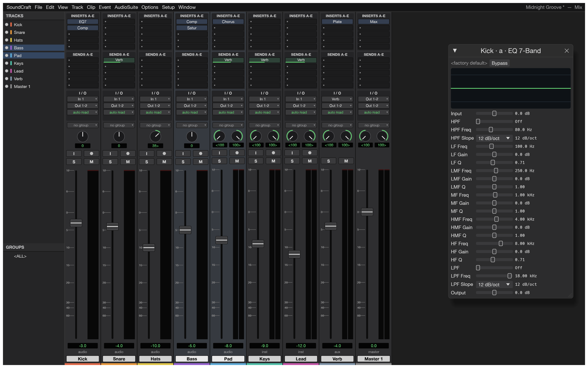Click the Snare track input monitor button
The image size is (588, 368).
[110, 154]
